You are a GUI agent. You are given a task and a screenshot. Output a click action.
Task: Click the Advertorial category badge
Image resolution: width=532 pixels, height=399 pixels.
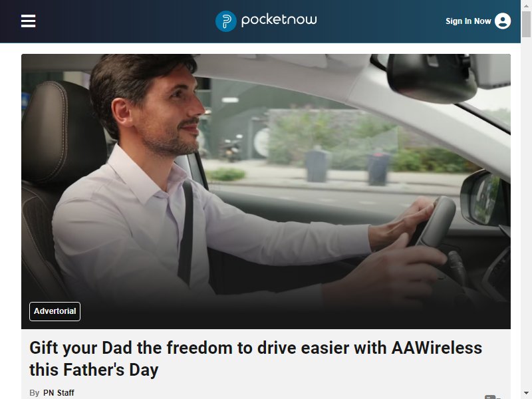coord(55,311)
